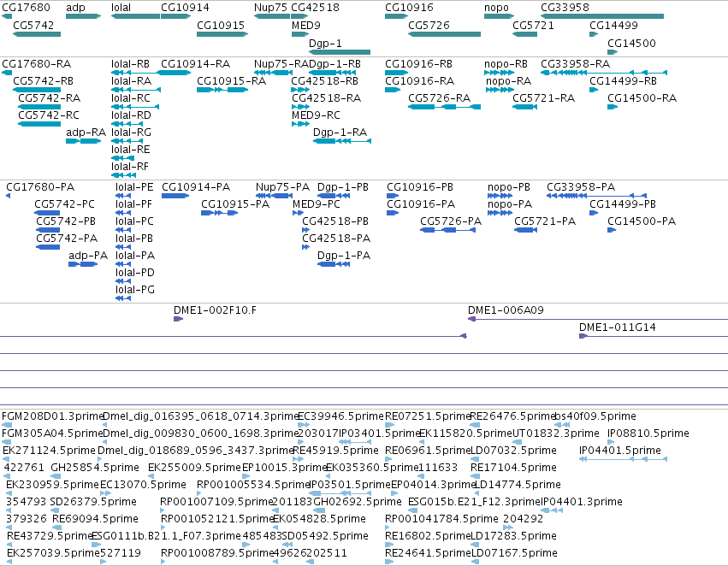Open the CG14500 gene label
The height and width of the screenshot is (566, 728).
(x=631, y=43)
